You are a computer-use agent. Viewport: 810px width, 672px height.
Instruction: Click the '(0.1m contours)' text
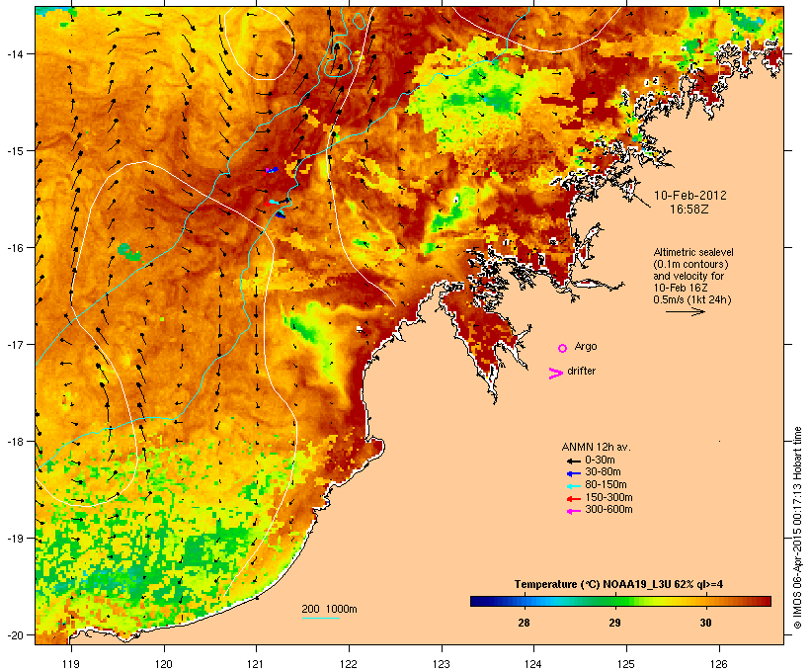tap(690, 264)
